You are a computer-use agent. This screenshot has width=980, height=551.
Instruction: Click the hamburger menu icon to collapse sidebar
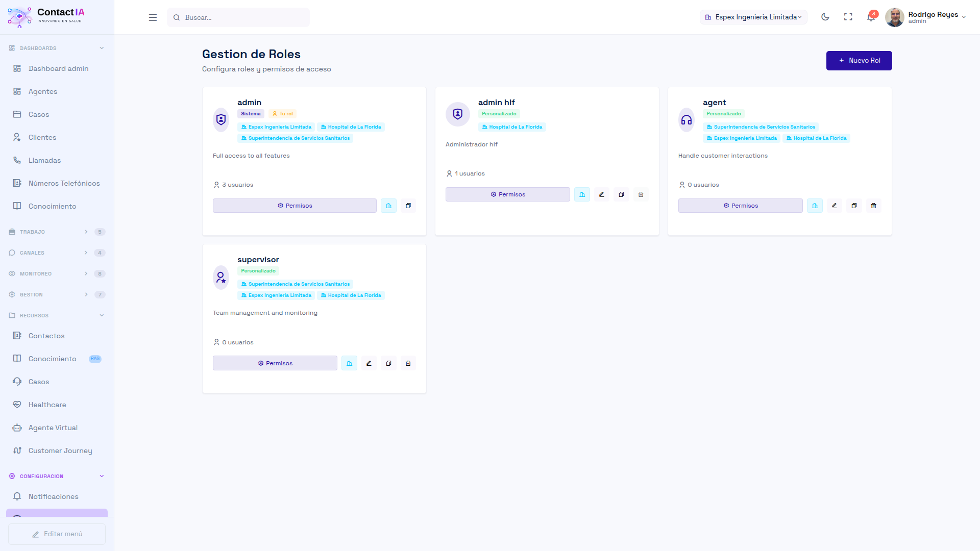153,17
